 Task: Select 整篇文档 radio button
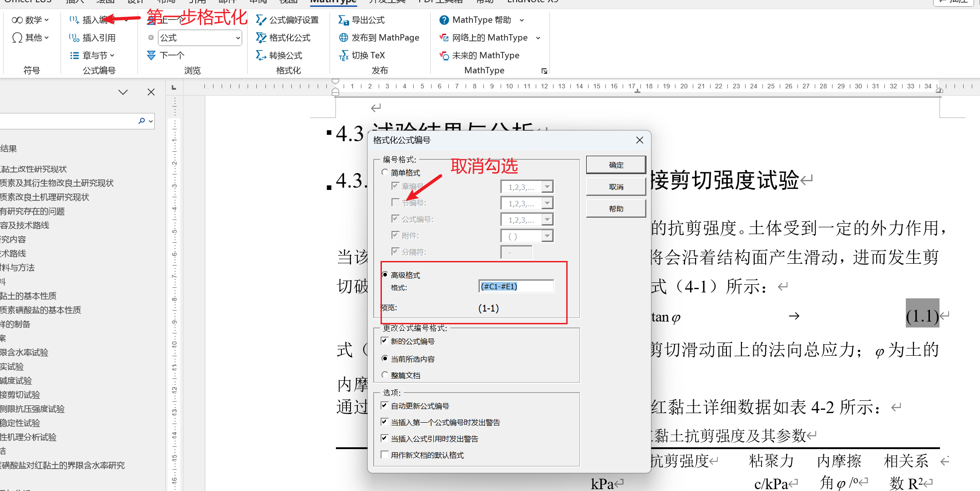coord(385,375)
